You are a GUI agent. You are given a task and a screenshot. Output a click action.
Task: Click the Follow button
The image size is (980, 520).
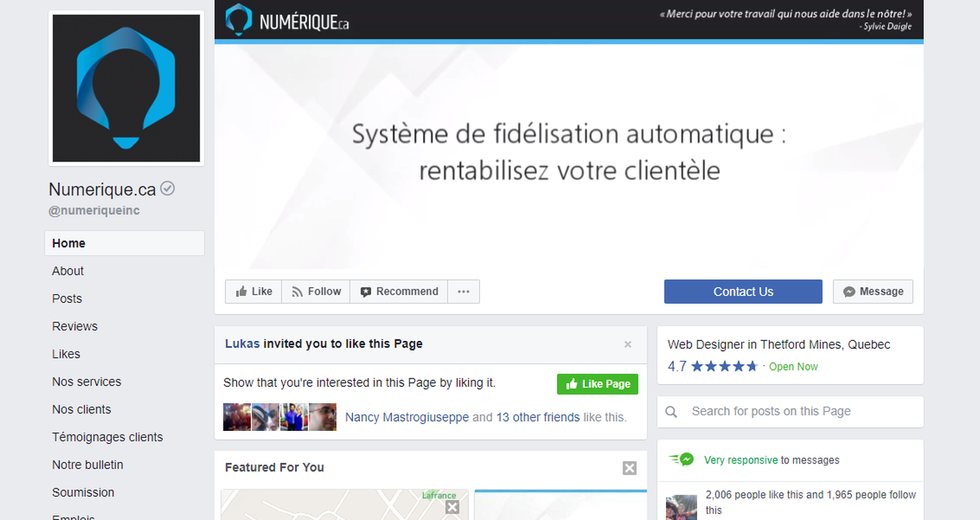click(x=316, y=291)
